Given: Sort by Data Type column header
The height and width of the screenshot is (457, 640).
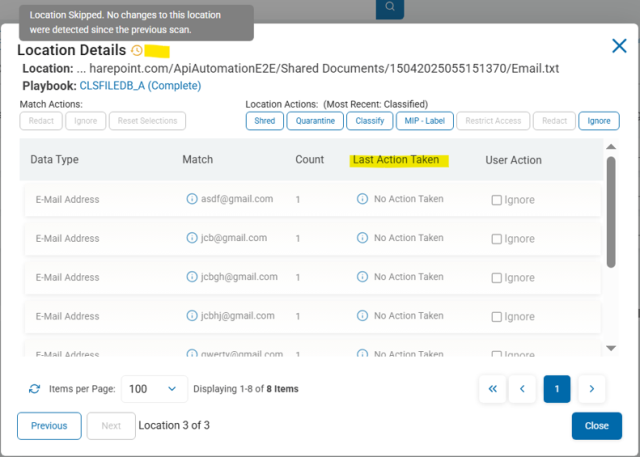Looking at the screenshot, I should (54, 160).
